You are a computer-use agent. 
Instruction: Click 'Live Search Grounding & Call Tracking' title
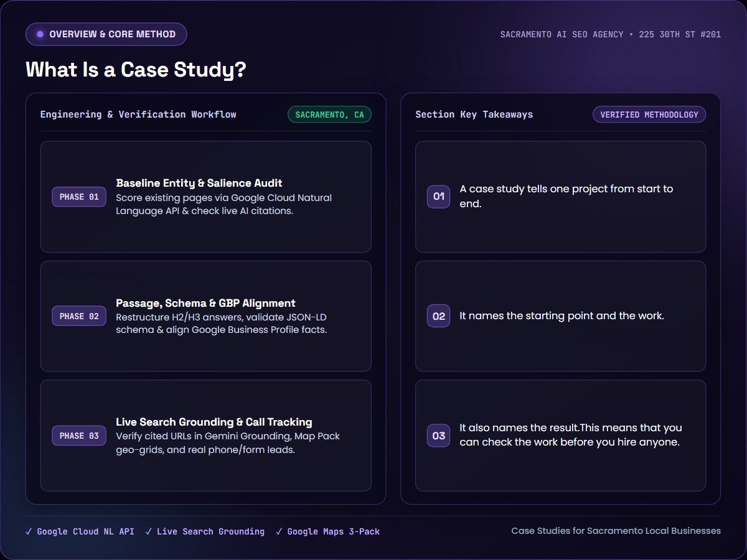point(214,422)
